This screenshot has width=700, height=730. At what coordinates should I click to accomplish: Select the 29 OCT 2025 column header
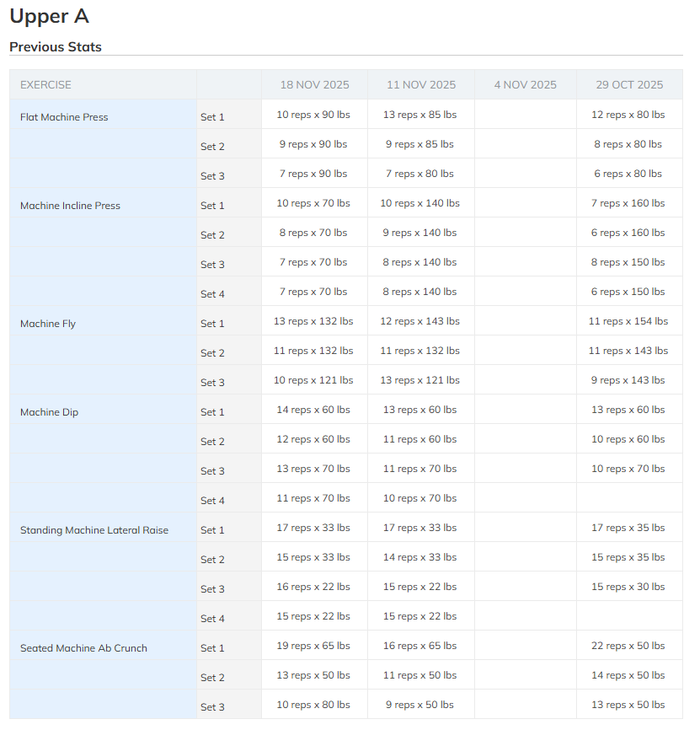(629, 84)
